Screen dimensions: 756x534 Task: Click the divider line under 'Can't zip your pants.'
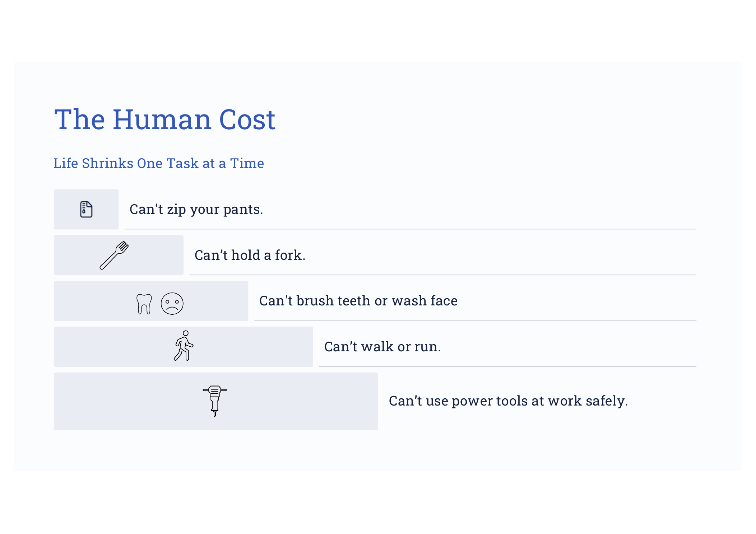(410, 229)
